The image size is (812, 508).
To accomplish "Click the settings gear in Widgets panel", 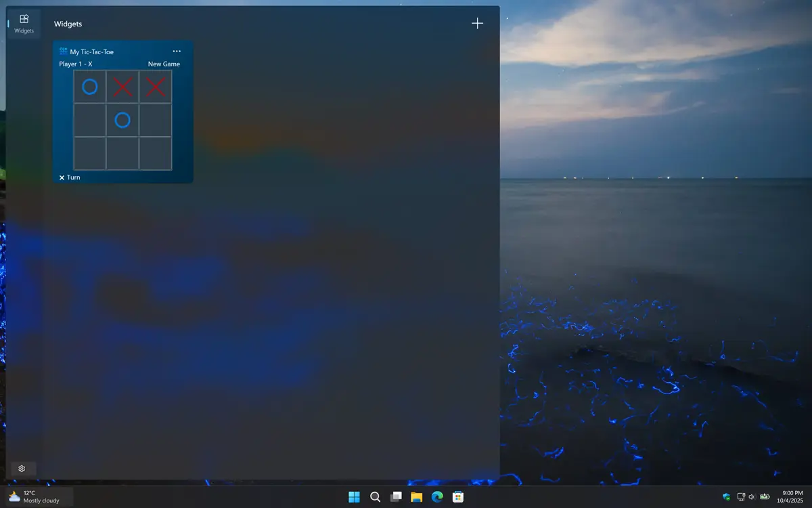I will click(22, 468).
